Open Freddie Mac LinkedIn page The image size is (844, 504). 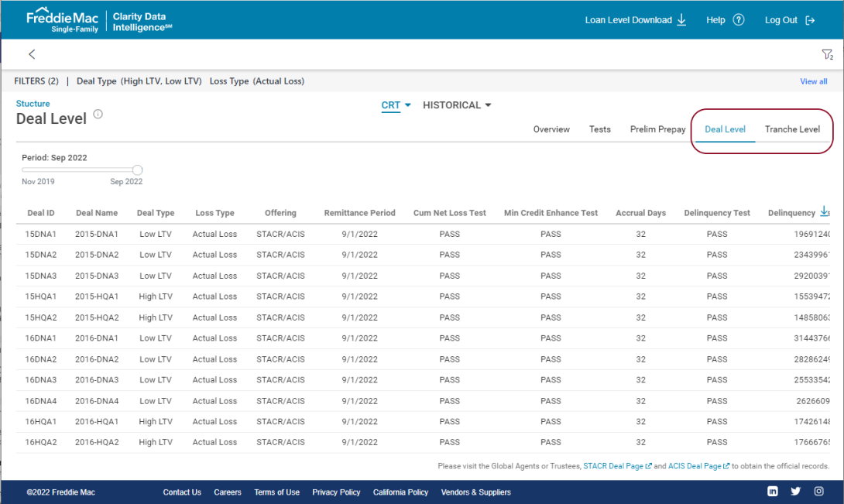coord(773,491)
